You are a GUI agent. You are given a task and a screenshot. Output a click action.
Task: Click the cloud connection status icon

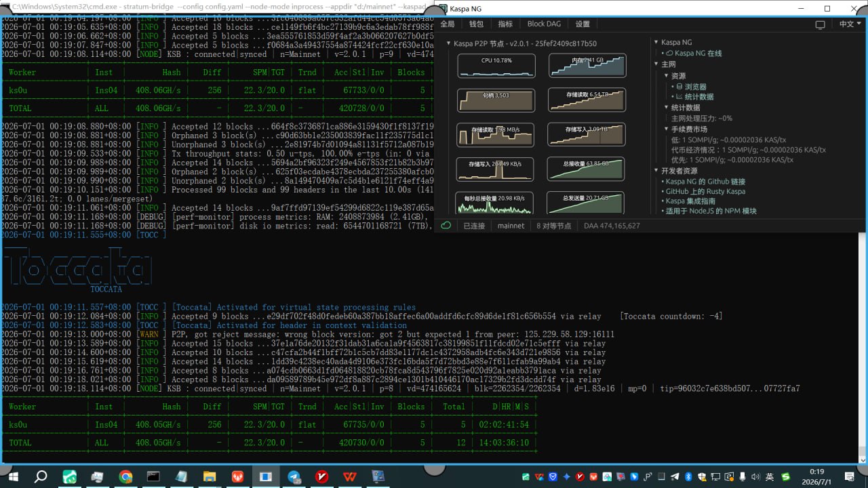tap(446, 225)
